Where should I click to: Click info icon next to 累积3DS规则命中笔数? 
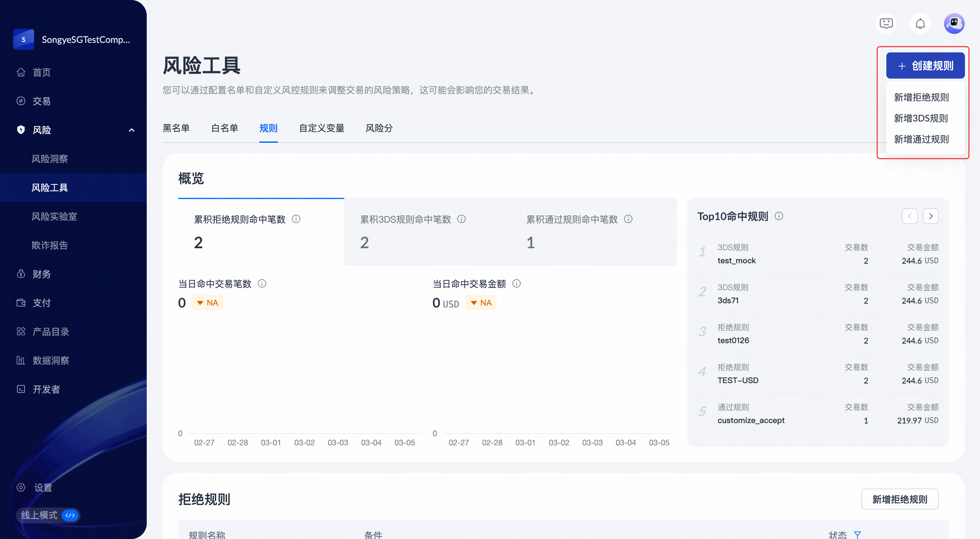pyautogui.click(x=462, y=219)
